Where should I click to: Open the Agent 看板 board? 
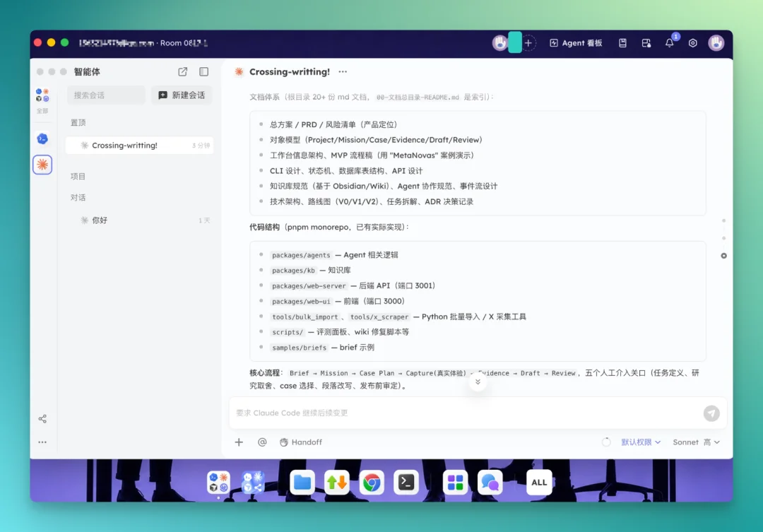[x=576, y=43]
